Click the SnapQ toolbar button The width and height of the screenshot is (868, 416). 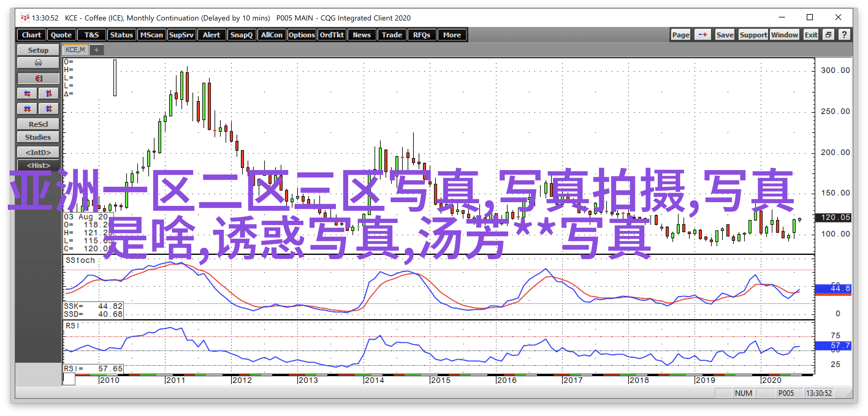point(241,35)
